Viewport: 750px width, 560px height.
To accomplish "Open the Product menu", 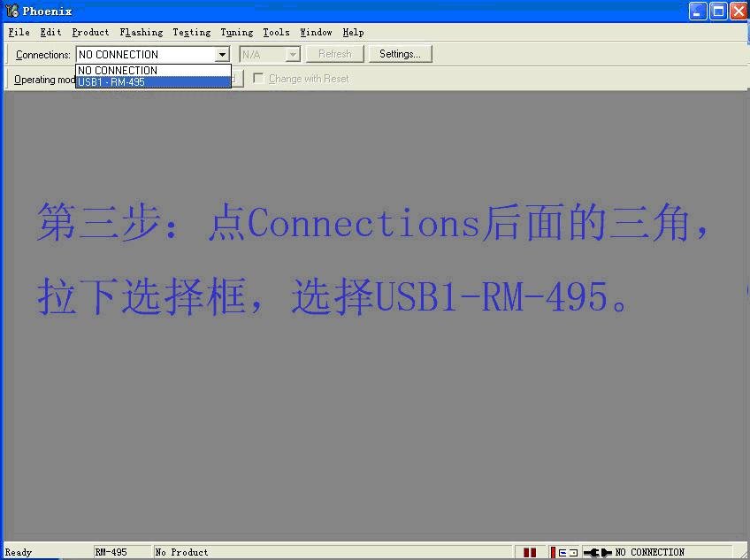I will (x=89, y=32).
